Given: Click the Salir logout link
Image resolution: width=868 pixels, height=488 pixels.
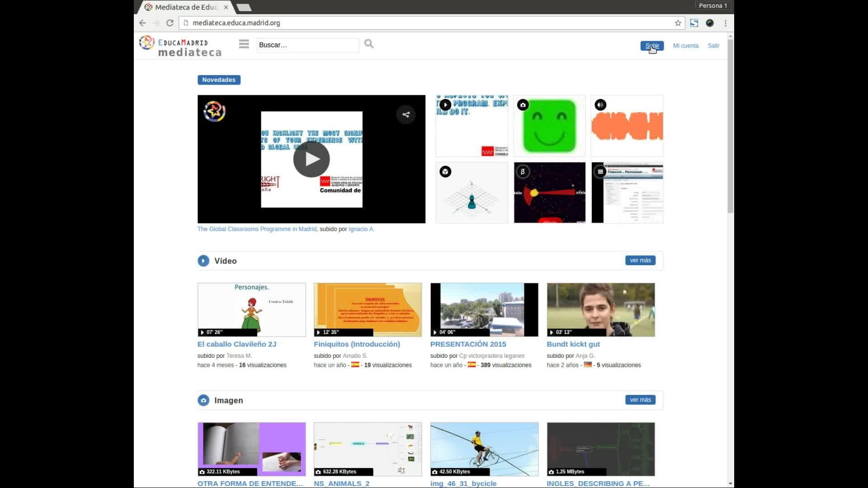Looking at the screenshot, I should tap(713, 46).
